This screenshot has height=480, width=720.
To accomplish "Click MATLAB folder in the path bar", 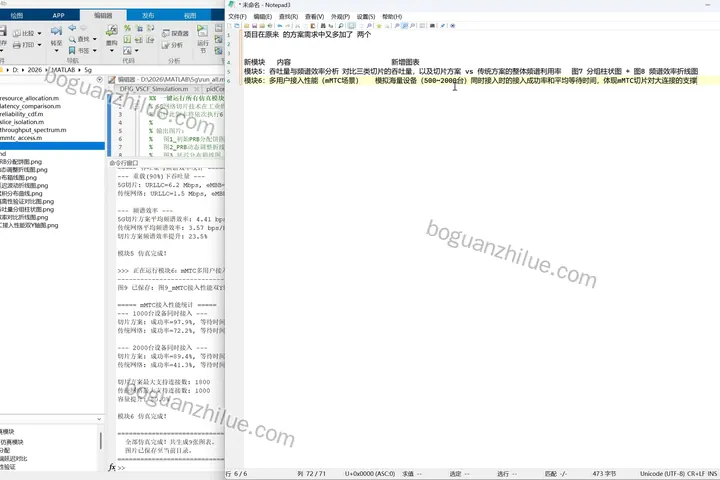I will tap(63, 70).
